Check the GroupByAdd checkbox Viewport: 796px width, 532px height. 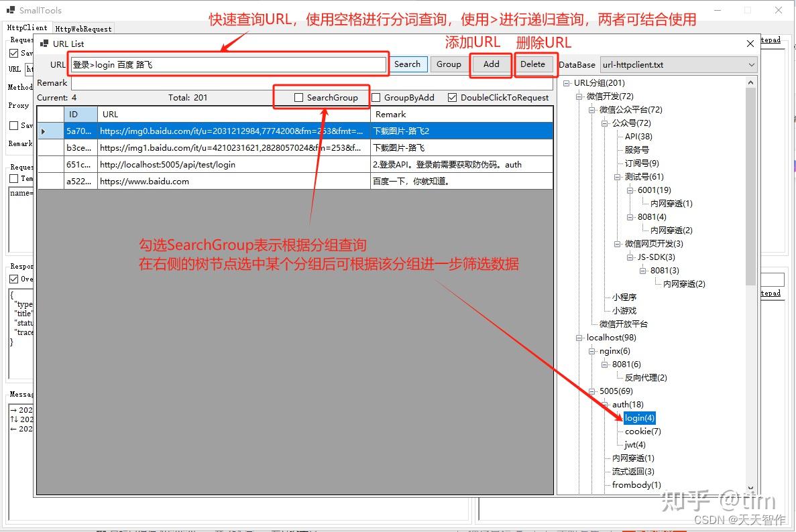pyautogui.click(x=376, y=97)
